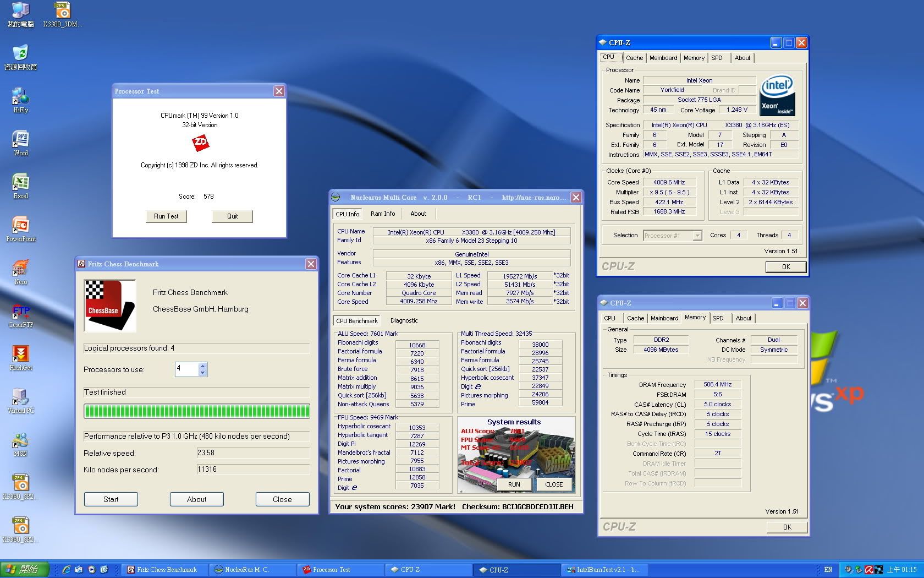
Task: Click the green Fritz benchmark progress bar
Action: point(196,411)
